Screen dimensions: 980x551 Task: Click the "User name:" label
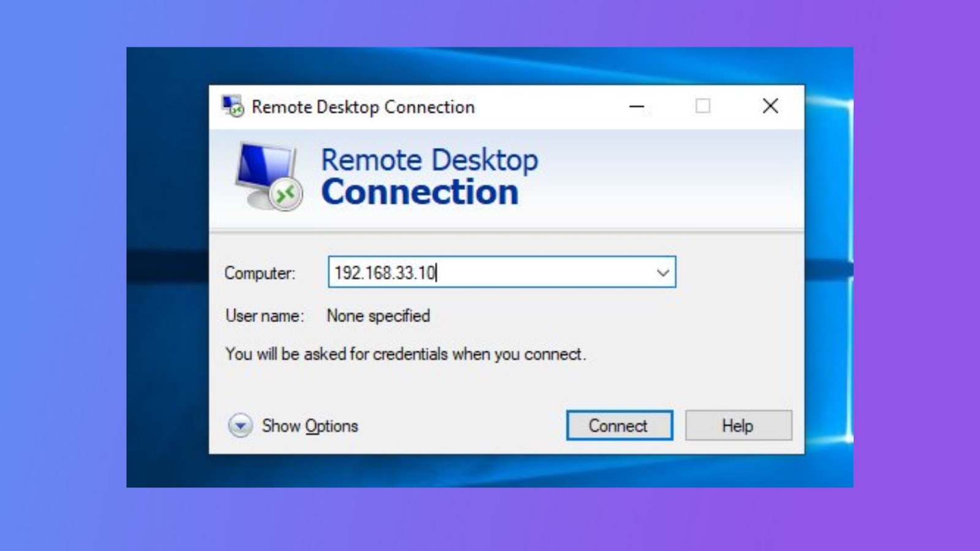265,316
